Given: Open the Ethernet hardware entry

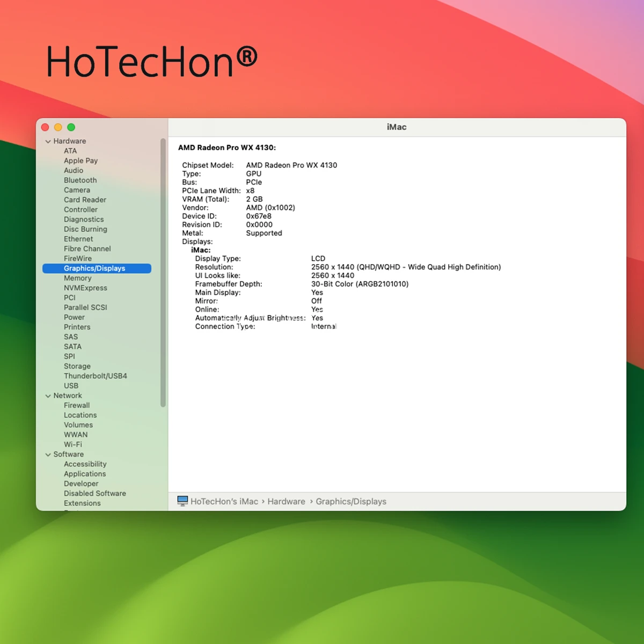Looking at the screenshot, I should (78, 239).
